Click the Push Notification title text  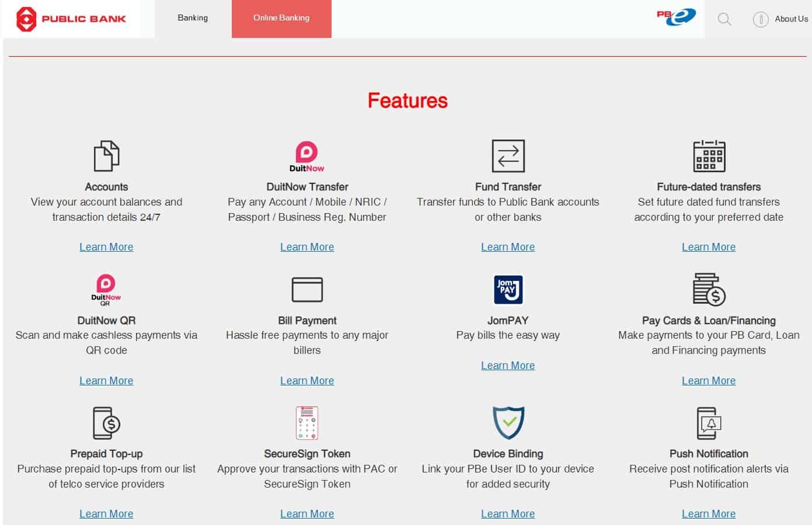[x=709, y=454]
